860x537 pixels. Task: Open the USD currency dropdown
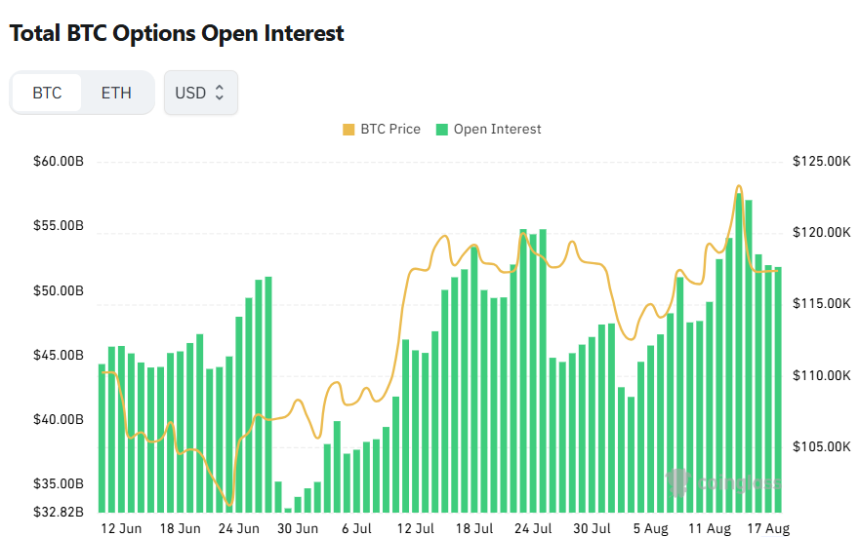200,93
